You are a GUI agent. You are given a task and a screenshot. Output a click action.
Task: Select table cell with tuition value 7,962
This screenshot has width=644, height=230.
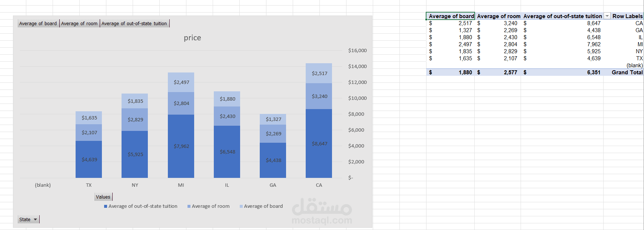click(x=562, y=44)
